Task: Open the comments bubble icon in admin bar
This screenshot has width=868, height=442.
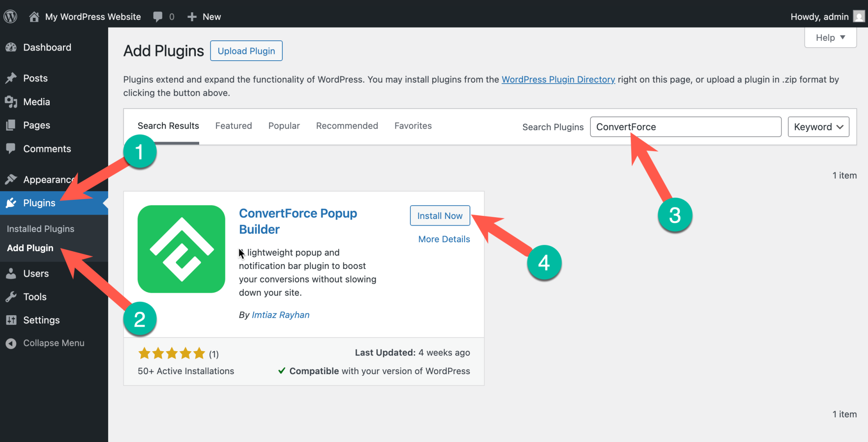Action: pyautogui.click(x=158, y=17)
